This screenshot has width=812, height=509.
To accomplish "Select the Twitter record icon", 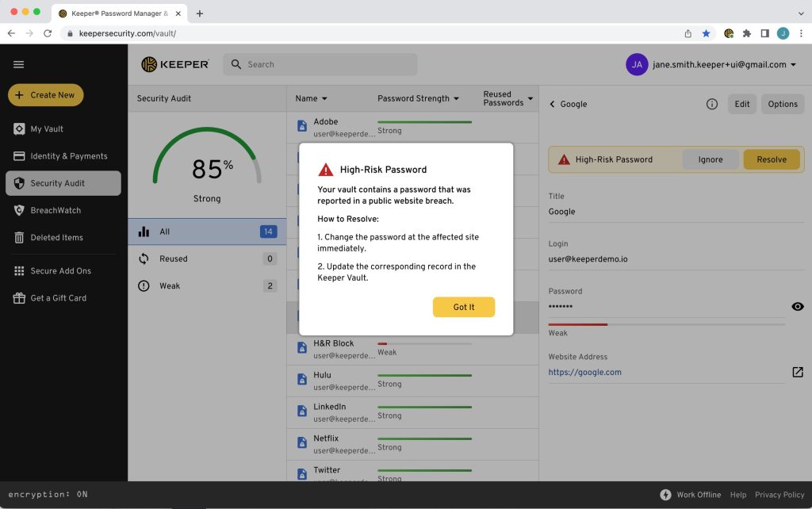I will 302,474.
